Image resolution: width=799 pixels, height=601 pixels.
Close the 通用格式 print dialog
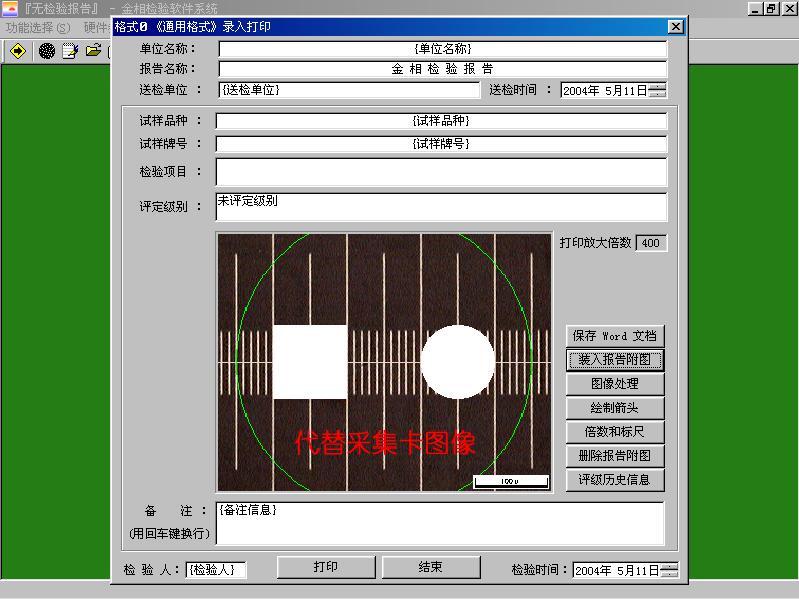[676, 27]
